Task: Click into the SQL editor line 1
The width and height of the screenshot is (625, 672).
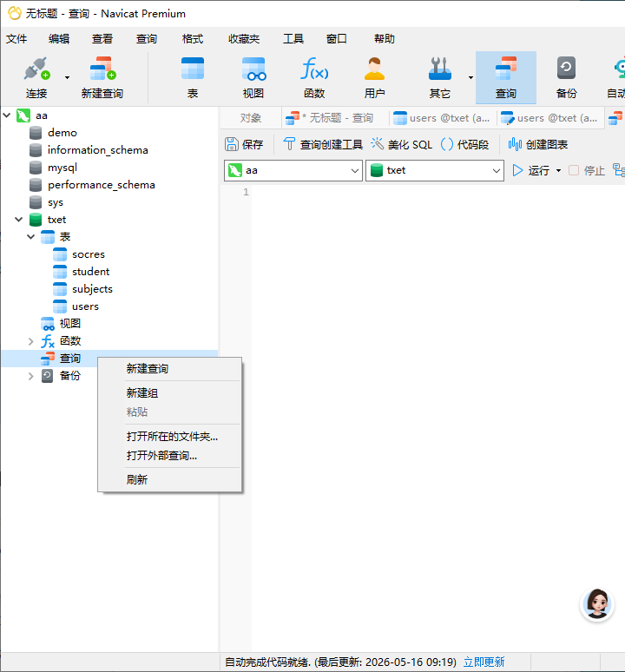Action: point(437,192)
